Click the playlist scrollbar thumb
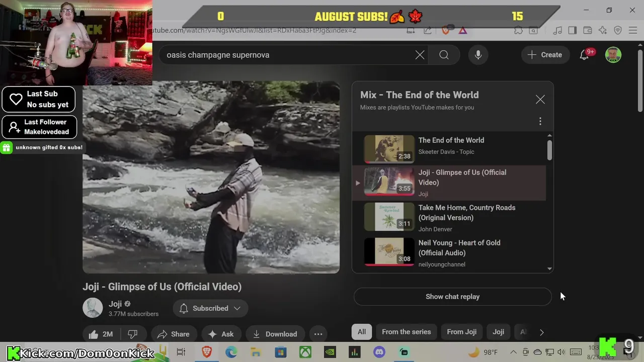 click(x=549, y=150)
